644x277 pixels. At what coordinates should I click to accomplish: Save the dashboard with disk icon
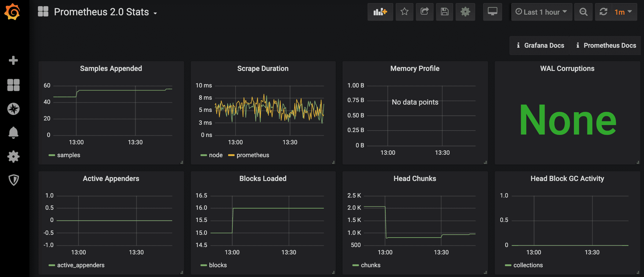pyautogui.click(x=444, y=12)
